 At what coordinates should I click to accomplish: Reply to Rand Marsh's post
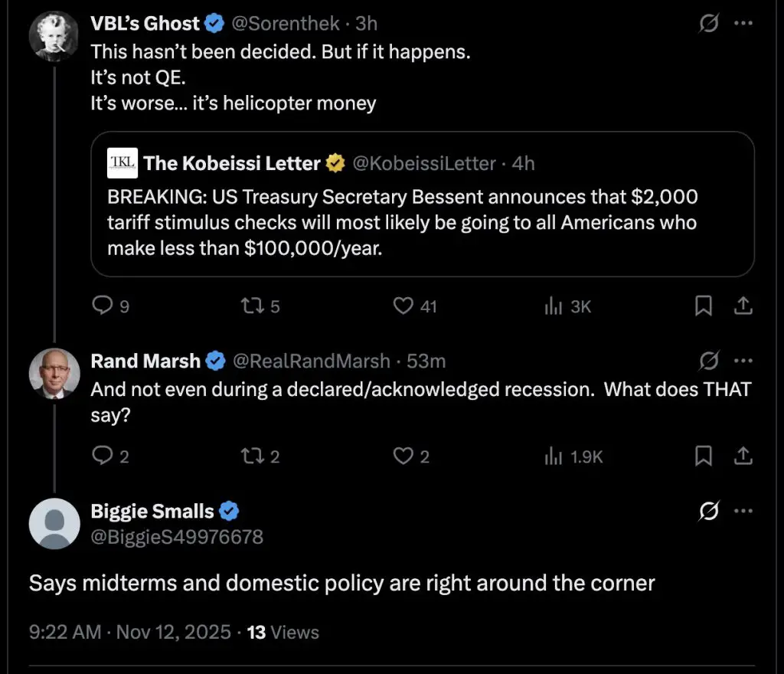[102, 456]
